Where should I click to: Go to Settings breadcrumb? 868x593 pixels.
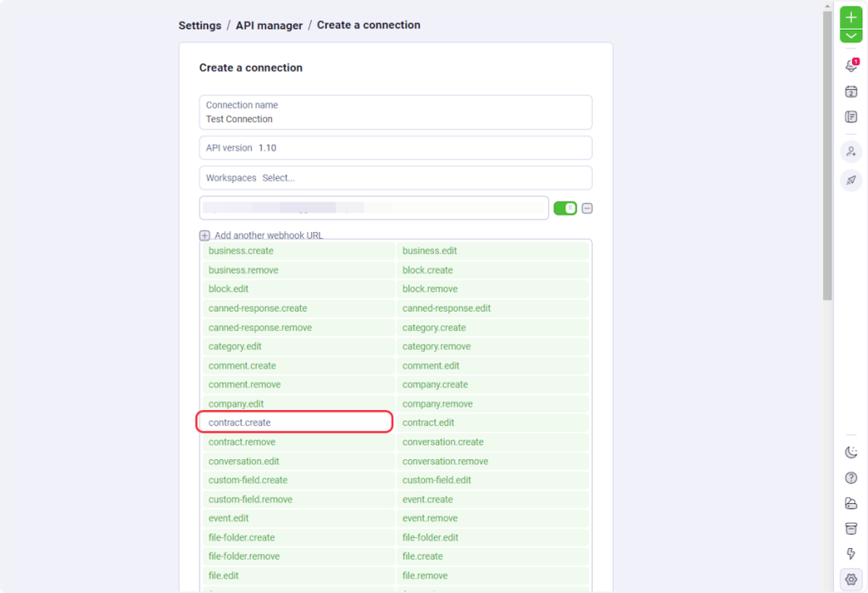[x=199, y=25]
